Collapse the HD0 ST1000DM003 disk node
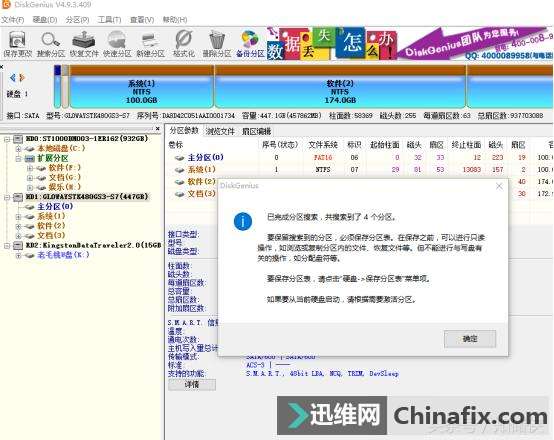 coord(7,139)
